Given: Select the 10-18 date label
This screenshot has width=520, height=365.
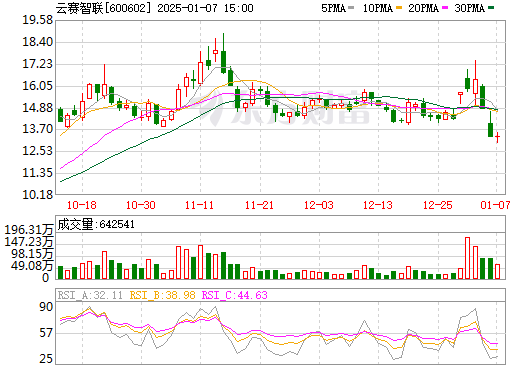Looking at the screenshot, I should (82, 205).
